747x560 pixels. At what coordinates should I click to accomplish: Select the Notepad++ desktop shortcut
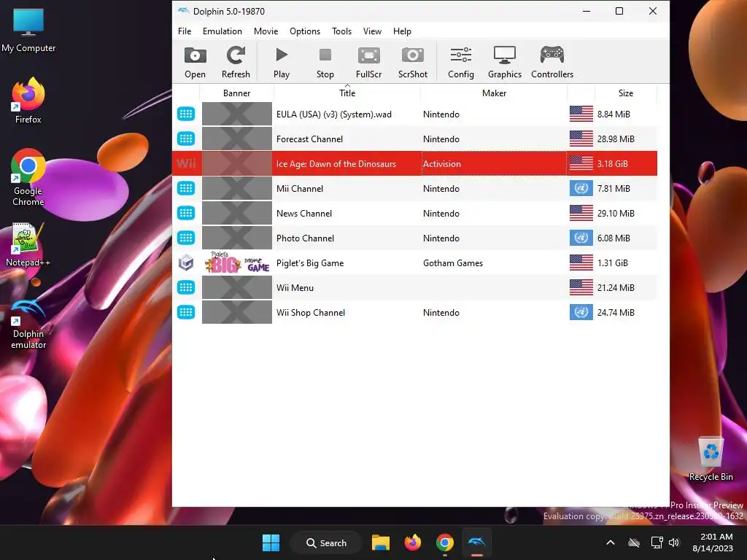click(28, 245)
